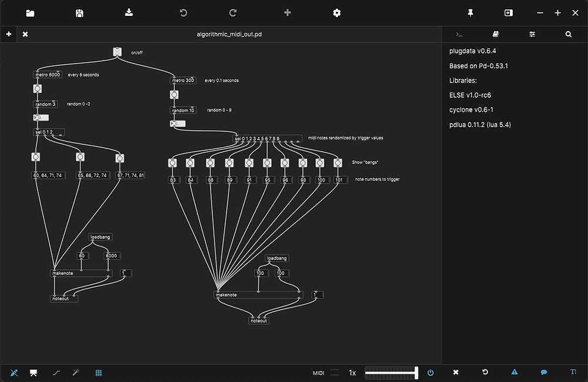Click the on/off toggle at the patch top
The height and width of the screenshot is (382, 588).
click(x=117, y=51)
